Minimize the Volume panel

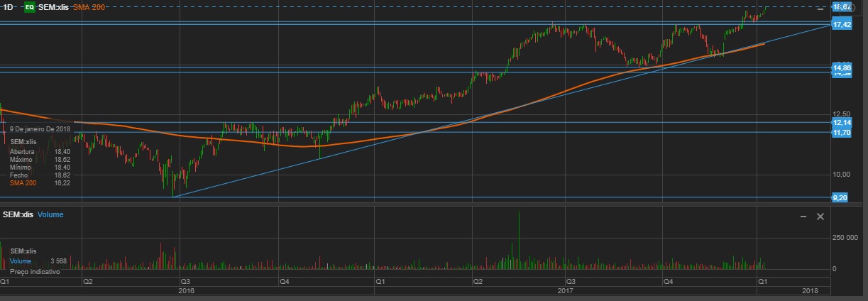803,216
